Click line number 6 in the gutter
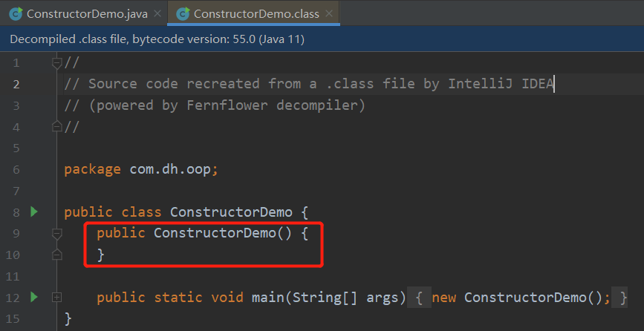This screenshot has height=331, width=644. [17, 169]
